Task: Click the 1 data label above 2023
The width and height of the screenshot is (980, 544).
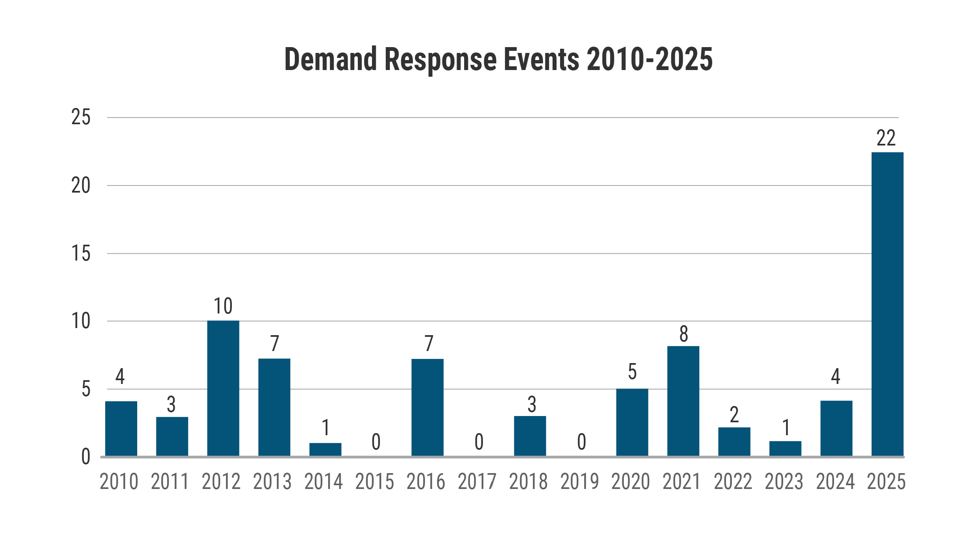Action: (786, 428)
